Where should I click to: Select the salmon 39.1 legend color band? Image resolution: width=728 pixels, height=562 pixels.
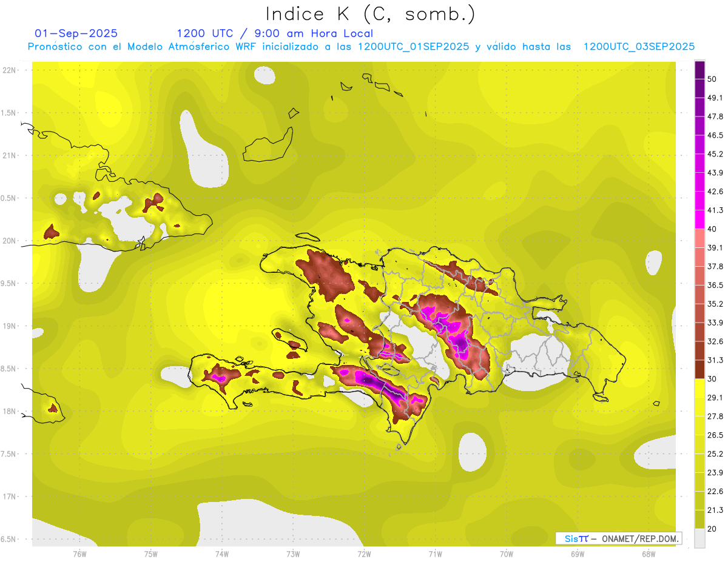pyautogui.click(x=699, y=238)
